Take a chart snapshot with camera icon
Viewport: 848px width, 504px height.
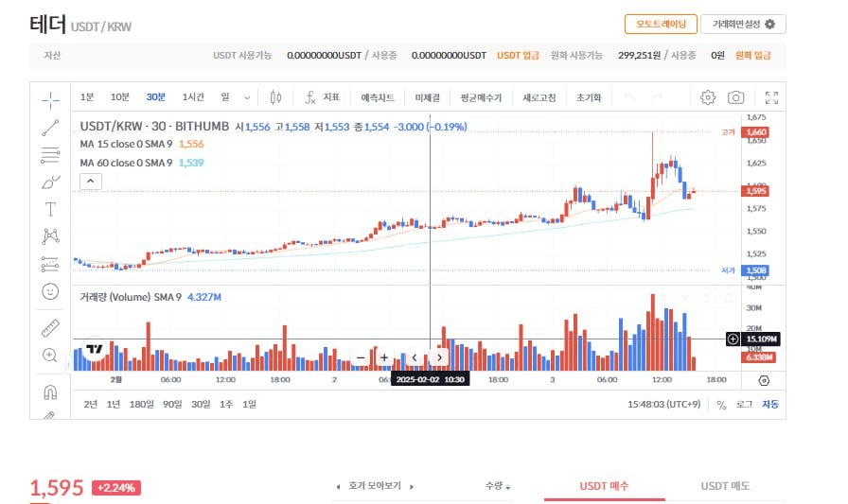coord(735,97)
